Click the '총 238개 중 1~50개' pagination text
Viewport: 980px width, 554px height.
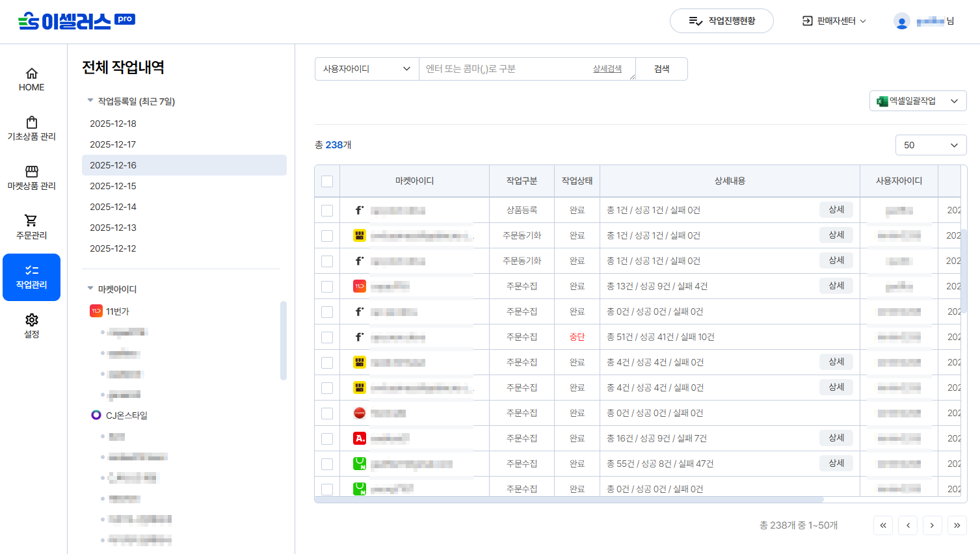pyautogui.click(x=799, y=525)
